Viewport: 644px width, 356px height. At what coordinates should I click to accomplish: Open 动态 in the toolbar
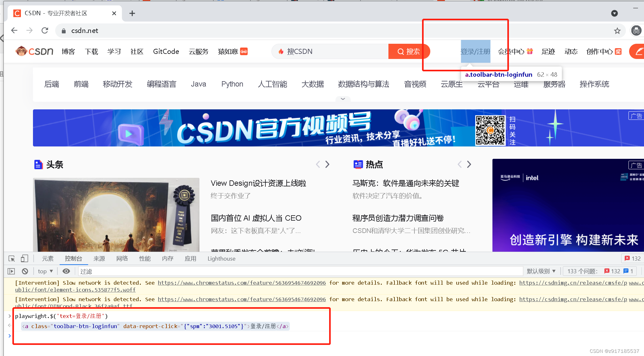[571, 52]
